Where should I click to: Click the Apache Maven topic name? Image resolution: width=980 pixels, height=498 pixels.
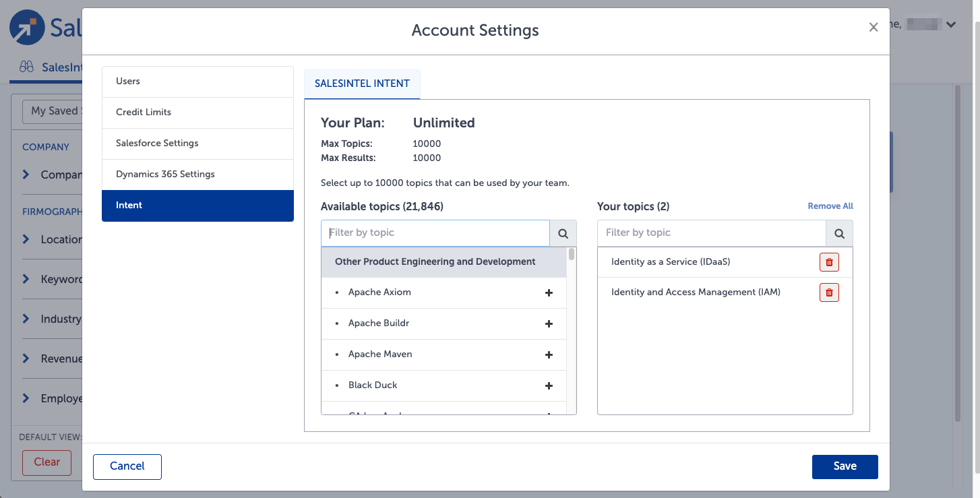[380, 354]
